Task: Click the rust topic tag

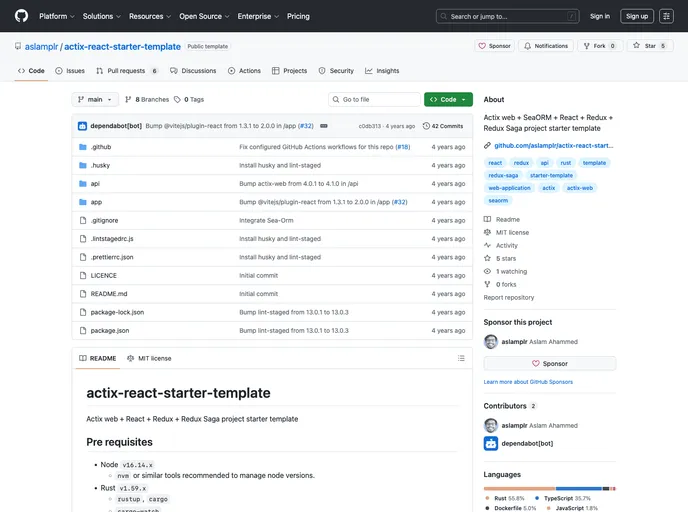Action: (566, 163)
